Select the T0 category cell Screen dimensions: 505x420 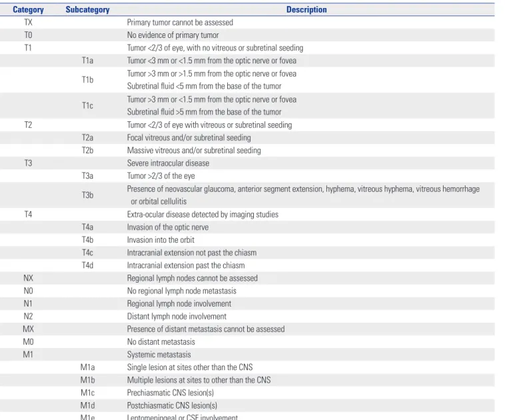28,35
